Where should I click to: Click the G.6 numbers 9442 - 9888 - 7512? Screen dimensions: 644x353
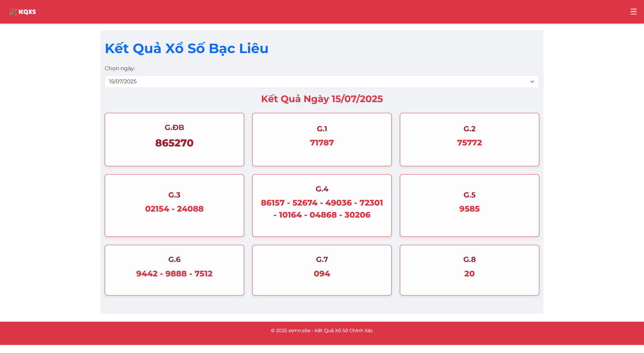174,274
